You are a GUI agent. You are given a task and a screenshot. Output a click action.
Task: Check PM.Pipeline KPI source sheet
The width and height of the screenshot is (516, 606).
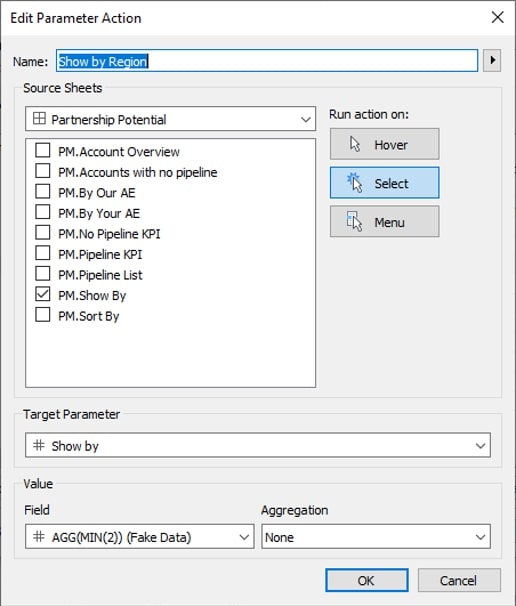43,253
